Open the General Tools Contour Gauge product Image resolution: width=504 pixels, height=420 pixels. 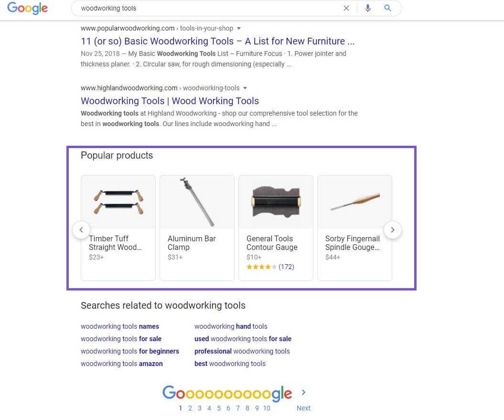point(276,227)
